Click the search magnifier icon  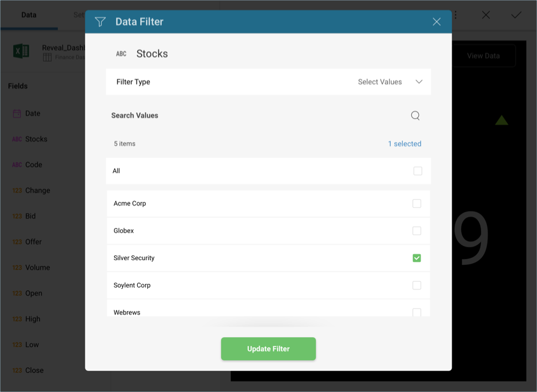click(415, 115)
